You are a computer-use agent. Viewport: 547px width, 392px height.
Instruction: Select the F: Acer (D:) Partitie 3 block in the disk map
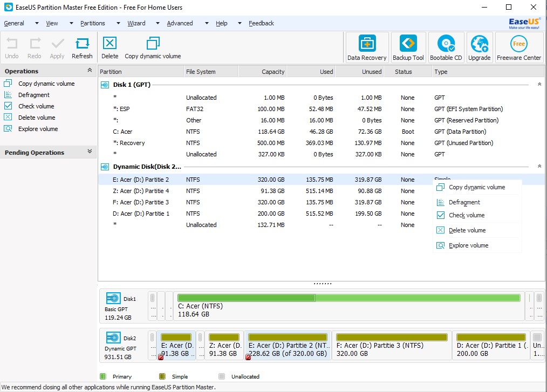click(x=392, y=346)
